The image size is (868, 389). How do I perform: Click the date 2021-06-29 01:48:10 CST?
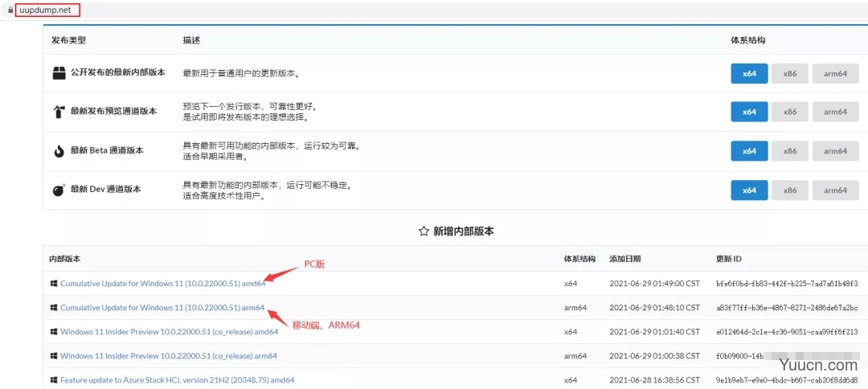655,307
